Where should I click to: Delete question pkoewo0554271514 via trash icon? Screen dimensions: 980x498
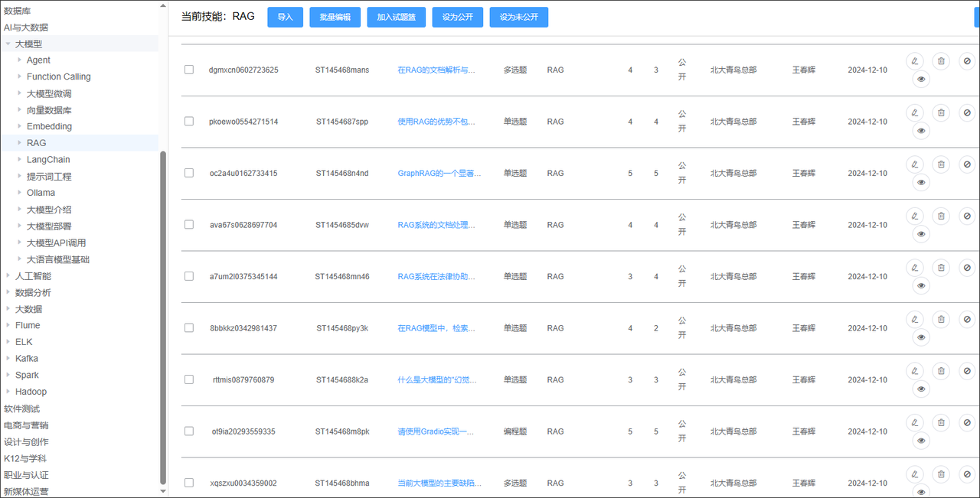click(x=941, y=112)
